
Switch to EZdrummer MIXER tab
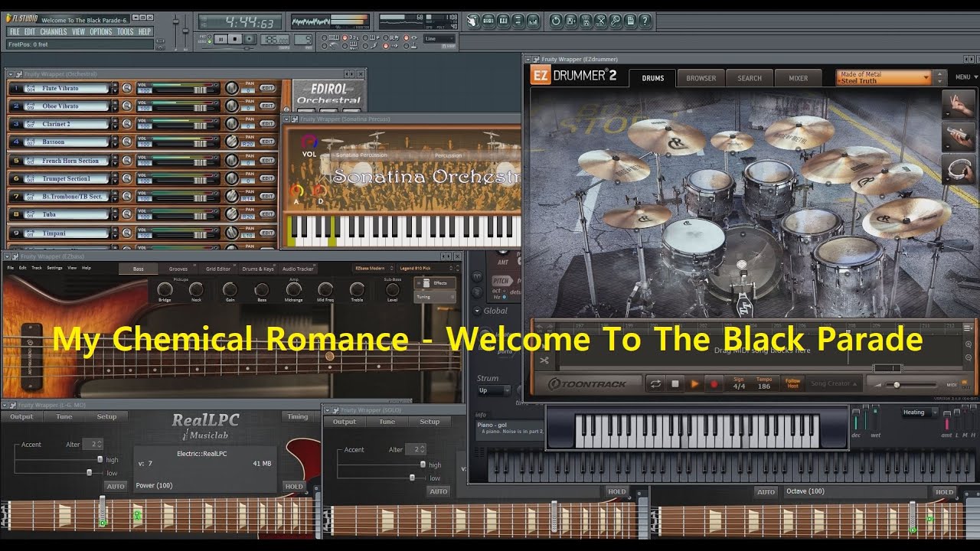coord(799,78)
